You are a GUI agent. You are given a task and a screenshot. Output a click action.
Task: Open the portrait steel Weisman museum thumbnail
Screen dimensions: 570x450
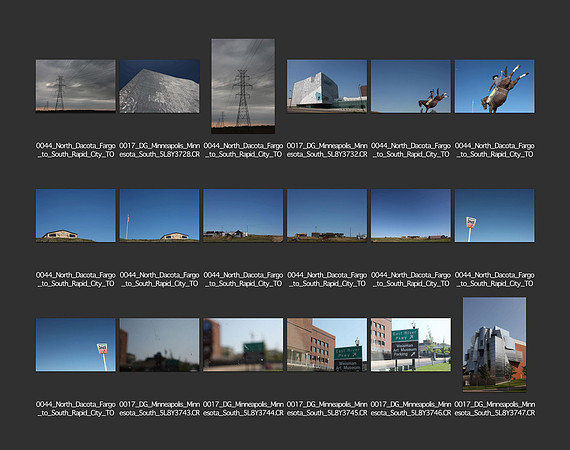point(494,345)
